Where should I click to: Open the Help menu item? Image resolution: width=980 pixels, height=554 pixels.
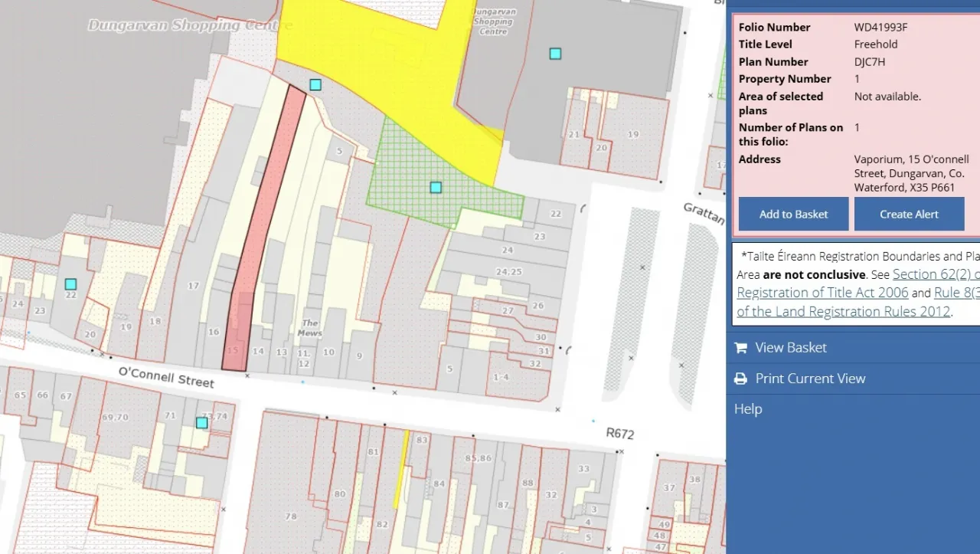coord(748,409)
